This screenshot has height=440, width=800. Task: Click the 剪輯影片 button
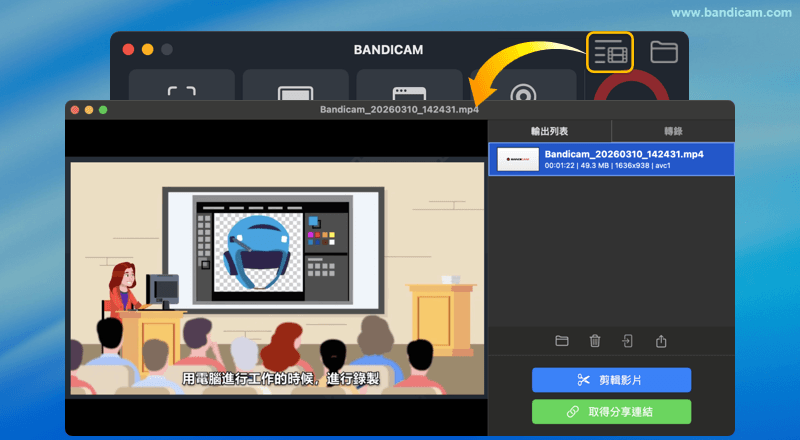[611, 380]
